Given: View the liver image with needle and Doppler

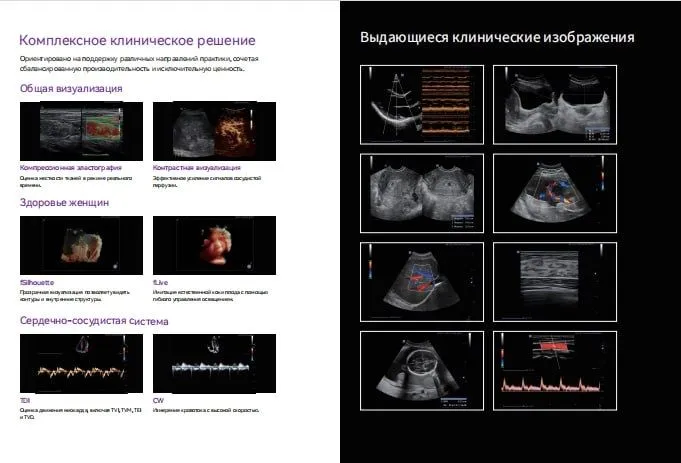Looking at the screenshot, I should coord(422,282).
